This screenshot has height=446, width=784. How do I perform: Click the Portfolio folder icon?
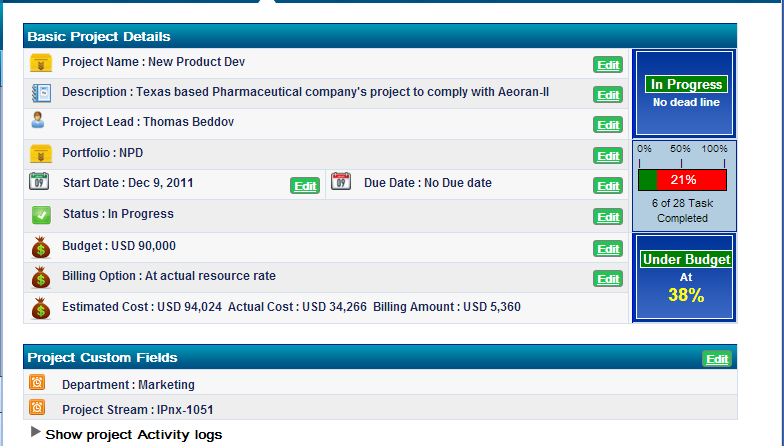click(x=40, y=154)
